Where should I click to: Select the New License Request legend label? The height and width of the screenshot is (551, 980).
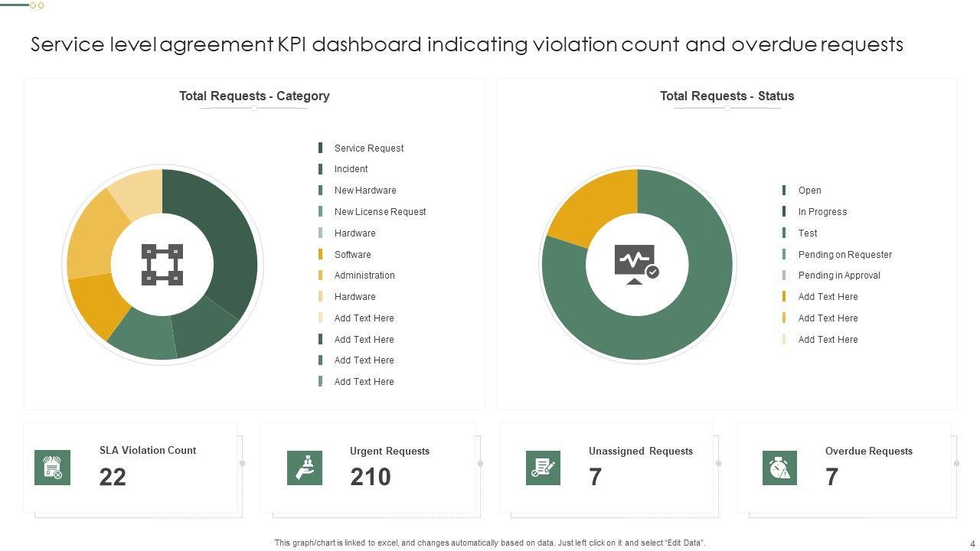point(380,212)
